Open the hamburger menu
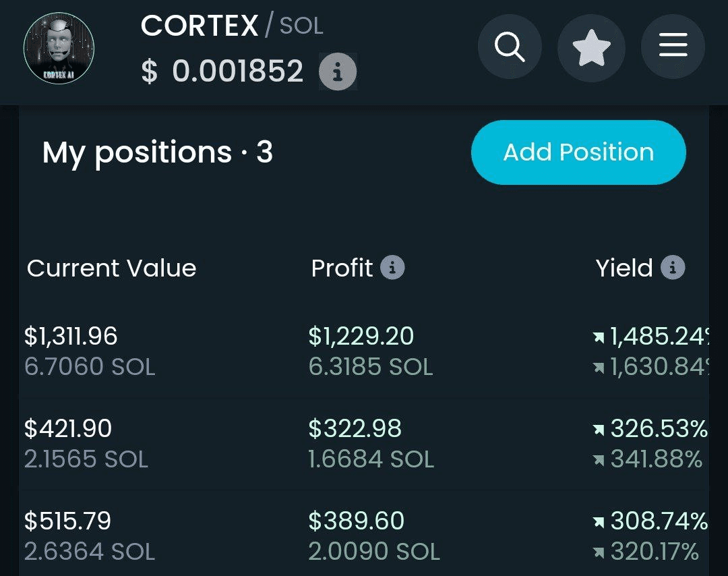 (673, 45)
